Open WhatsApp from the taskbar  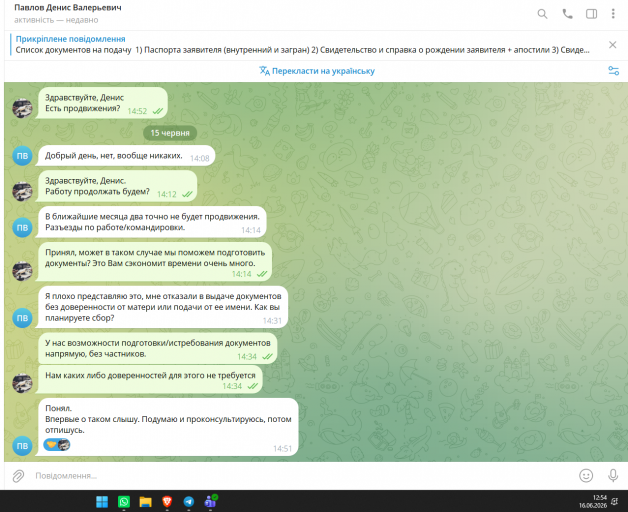pos(124,502)
